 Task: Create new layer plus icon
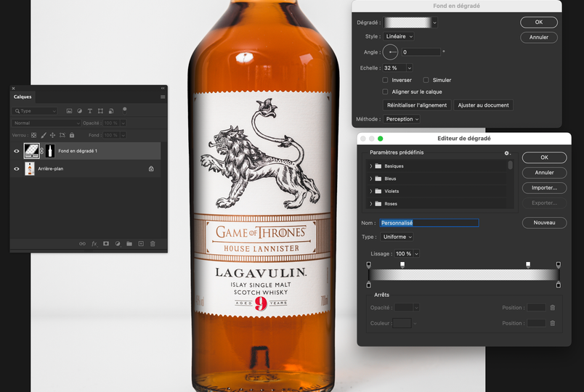(141, 244)
